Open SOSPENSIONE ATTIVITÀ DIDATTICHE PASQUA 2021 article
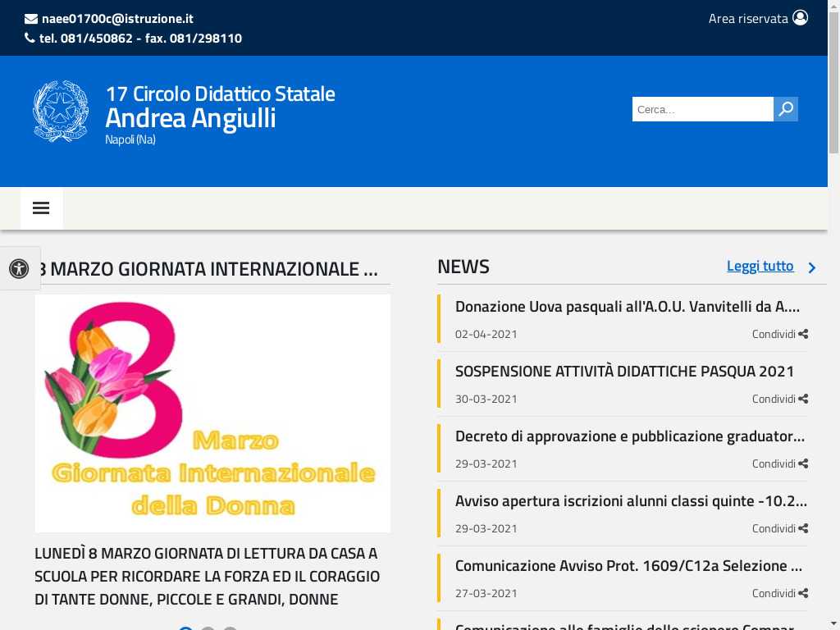The height and width of the screenshot is (630, 840). (624, 372)
